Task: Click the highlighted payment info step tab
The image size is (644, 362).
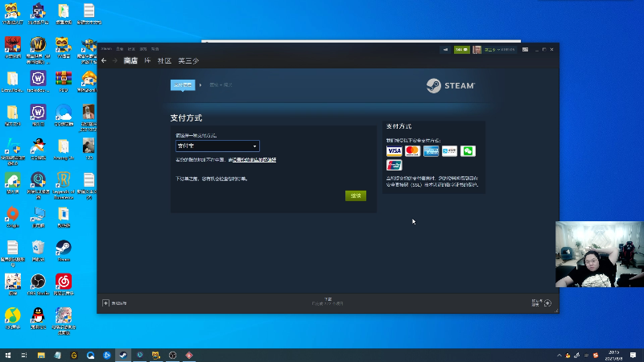Action: point(183,85)
